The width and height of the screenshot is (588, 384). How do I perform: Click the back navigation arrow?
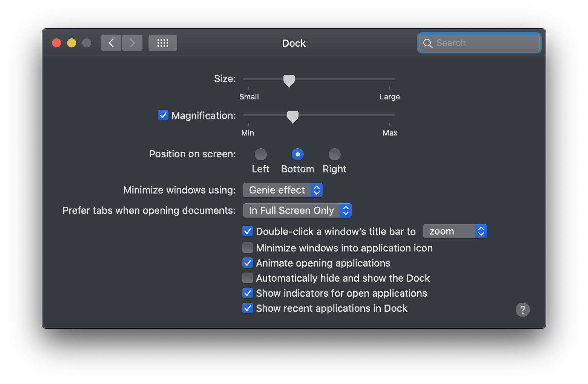tap(111, 43)
